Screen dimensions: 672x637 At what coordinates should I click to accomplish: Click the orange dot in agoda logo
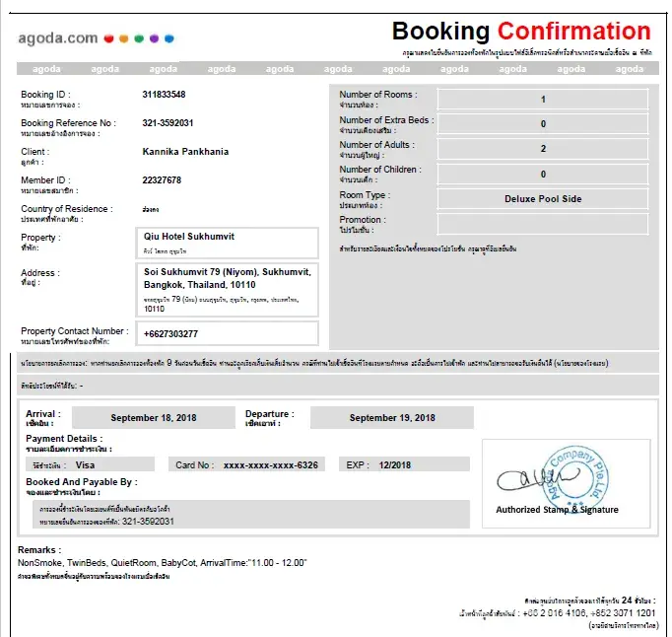(124, 38)
